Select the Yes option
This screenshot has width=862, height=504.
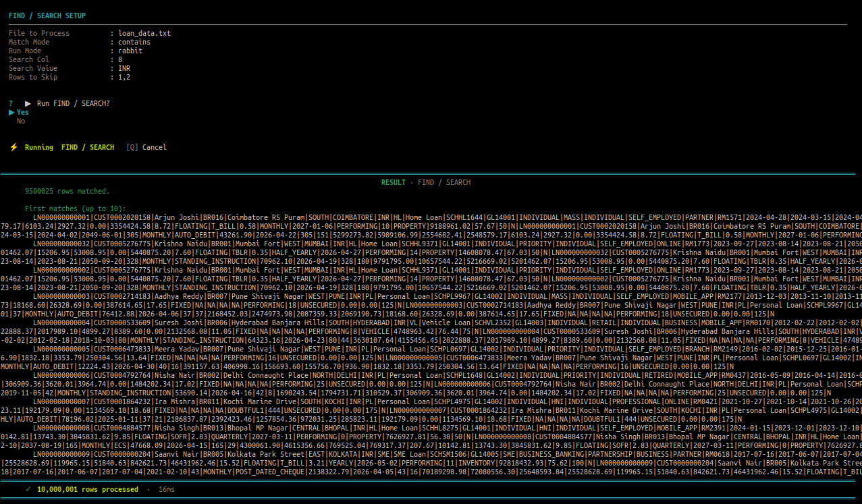[23, 112]
